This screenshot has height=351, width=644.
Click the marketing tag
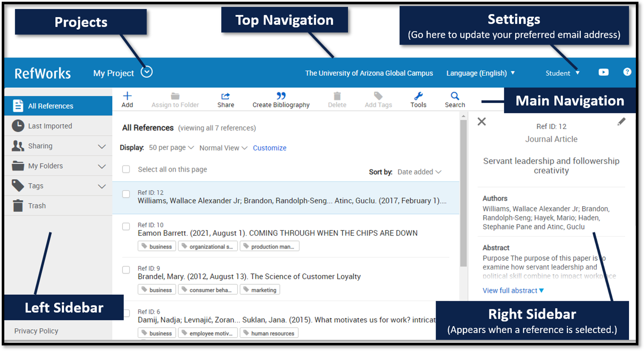[260, 290]
